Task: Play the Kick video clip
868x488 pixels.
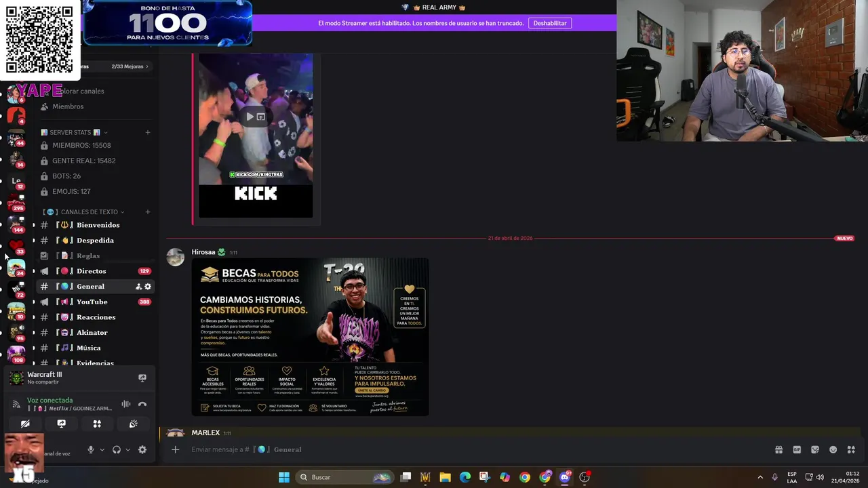Action: pyautogui.click(x=250, y=117)
